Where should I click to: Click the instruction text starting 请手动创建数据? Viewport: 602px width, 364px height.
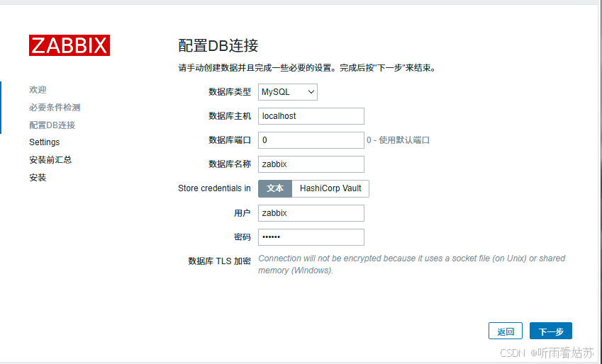pyautogui.click(x=307, y=68)
